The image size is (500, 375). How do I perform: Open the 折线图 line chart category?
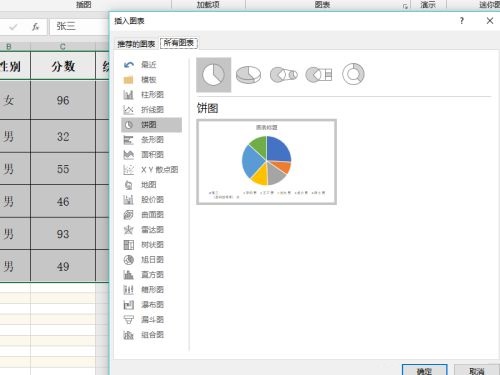(151, 110)
